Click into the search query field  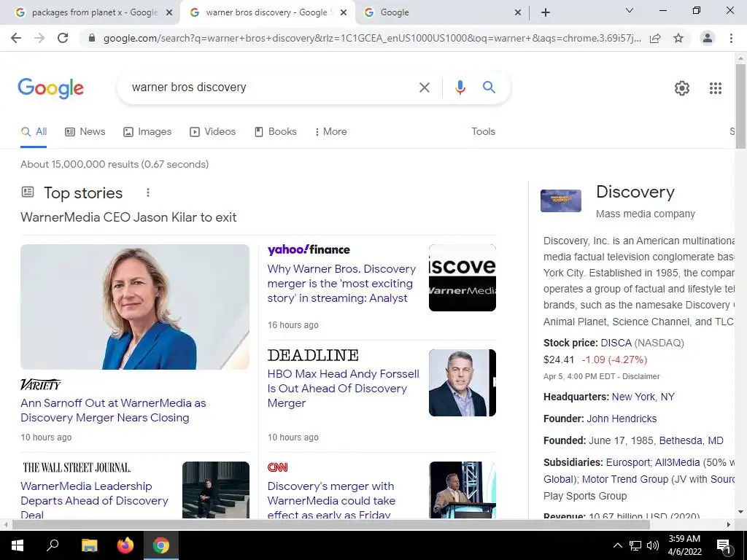click(x=271, y=87)
